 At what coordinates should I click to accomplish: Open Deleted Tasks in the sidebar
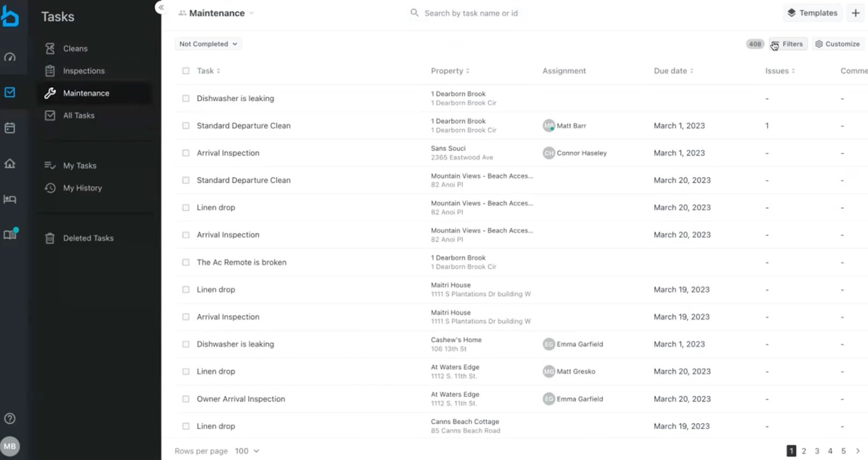(88, 238)
